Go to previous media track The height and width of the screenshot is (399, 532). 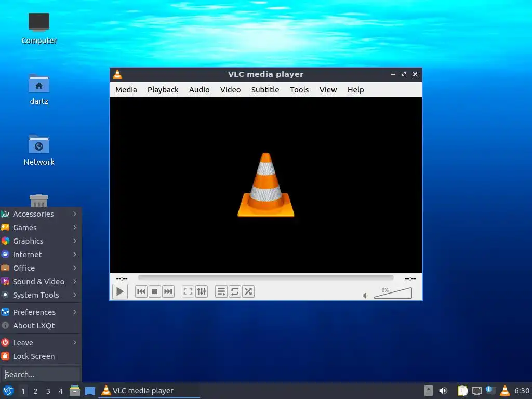pyautogui.click(x=141, y=291)
